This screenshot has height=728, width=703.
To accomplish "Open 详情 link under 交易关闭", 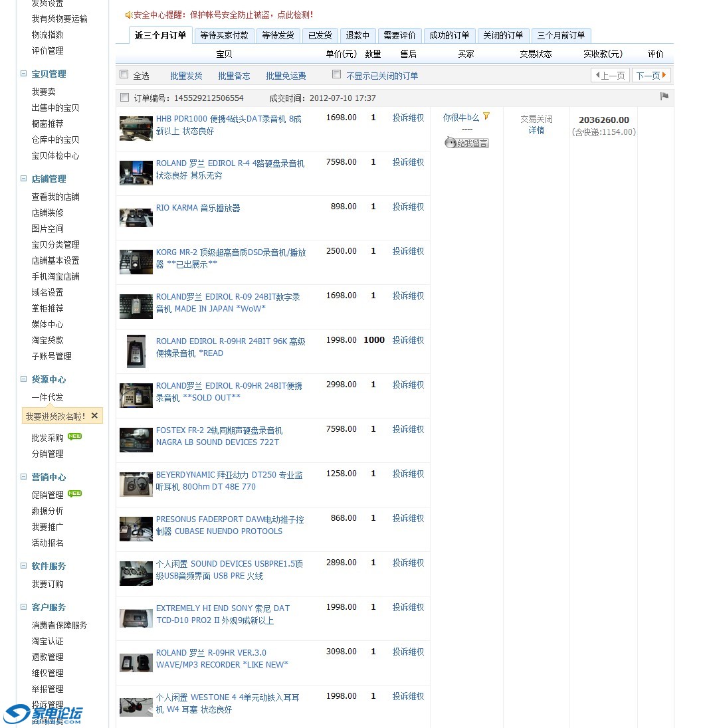I will pyautogui.click(x=536, y=130).
